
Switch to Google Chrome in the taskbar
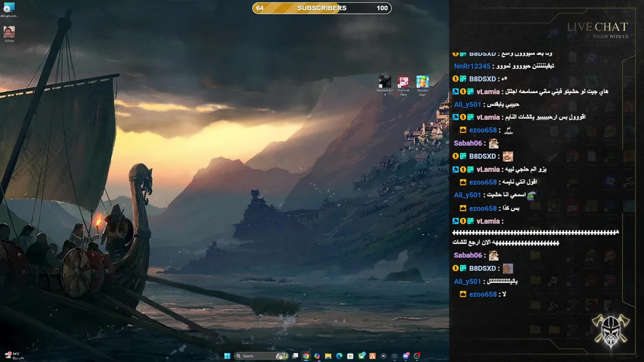[306, 356]
